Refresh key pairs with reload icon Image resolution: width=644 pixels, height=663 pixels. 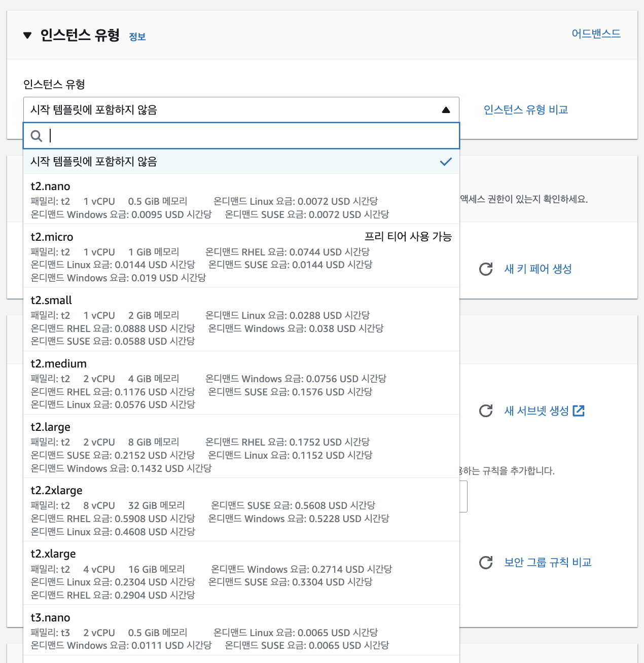pyautogui.click(x=486, y=269)
